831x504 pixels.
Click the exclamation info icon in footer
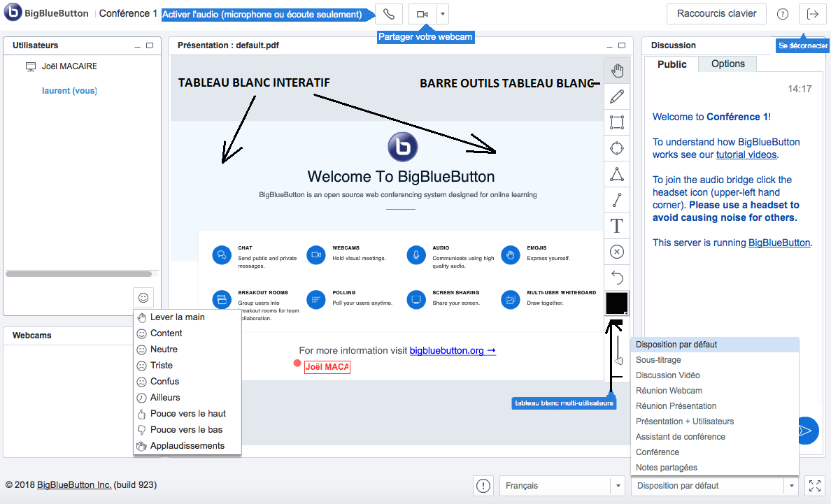(x=483, y=485)
